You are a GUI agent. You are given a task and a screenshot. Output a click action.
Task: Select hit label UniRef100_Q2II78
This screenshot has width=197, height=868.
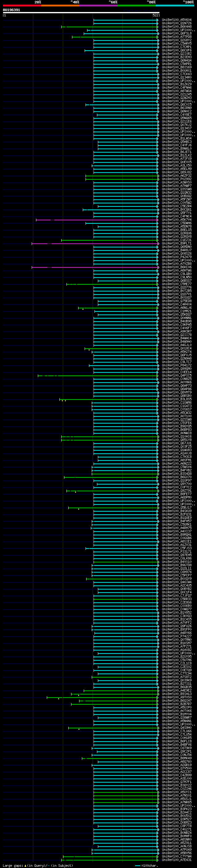pos(176,335)
